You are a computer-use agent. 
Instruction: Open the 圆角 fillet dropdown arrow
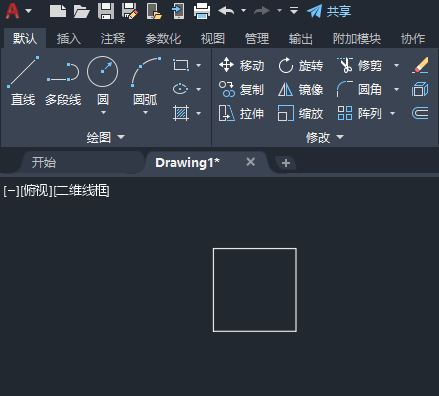coord(396,89)
